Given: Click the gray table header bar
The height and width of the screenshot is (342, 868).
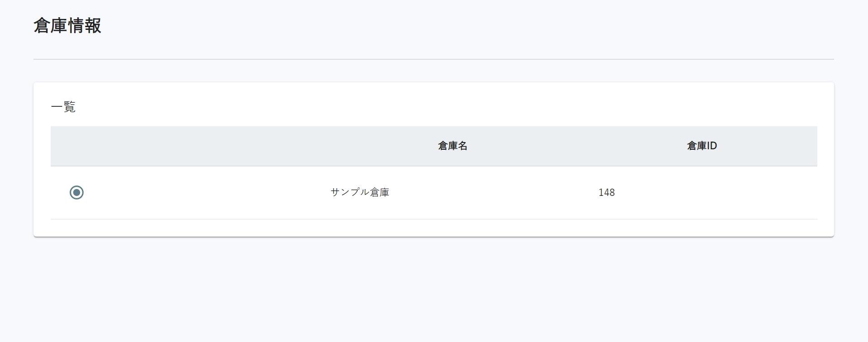Looking at the screenshot, I should coord(434,146).
